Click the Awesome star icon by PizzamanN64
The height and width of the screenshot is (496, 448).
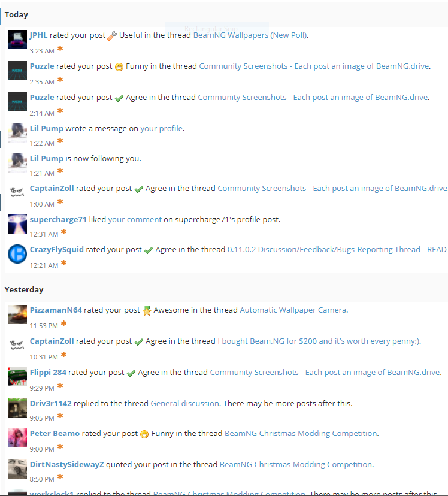point(146,311)
